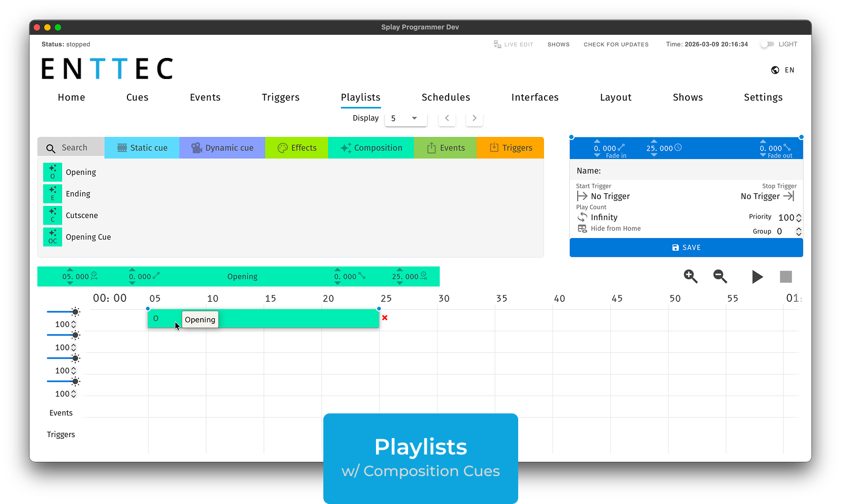Viewport: 841px width, 504px height.
Task: Zoom out of the playlist timeline
Action: (720, 276)
